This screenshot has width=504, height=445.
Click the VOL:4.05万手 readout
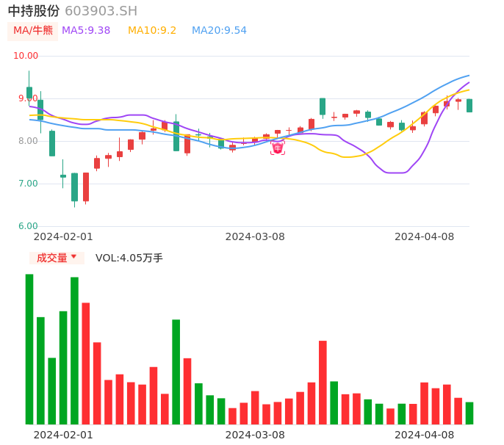coord(129,258)
